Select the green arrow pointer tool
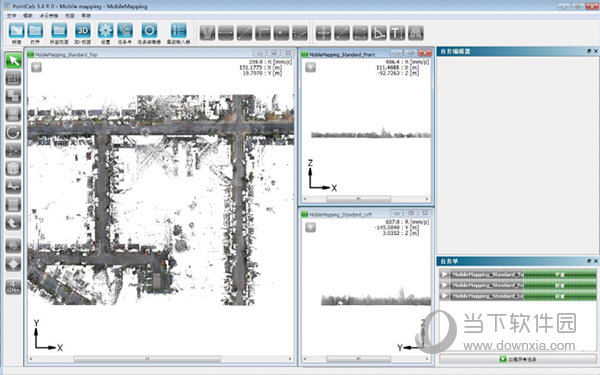The height and width of the screenshot is (375, 600). coord(13,61)
